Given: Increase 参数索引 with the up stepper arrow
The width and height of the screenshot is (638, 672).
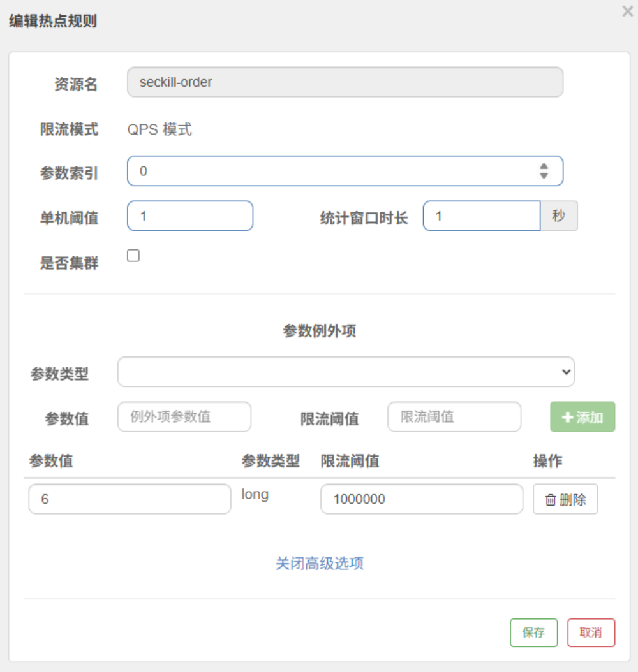Looking at the screenshot, I should 544,166.
